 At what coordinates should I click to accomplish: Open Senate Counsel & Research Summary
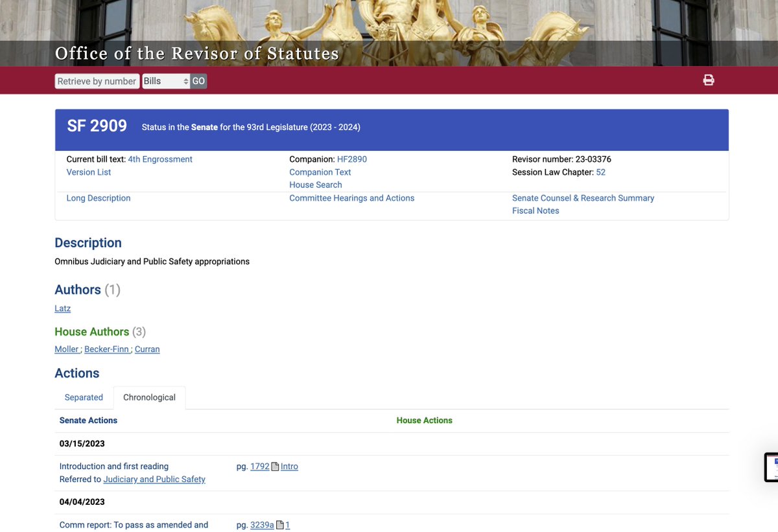click(x=583, y=198)
